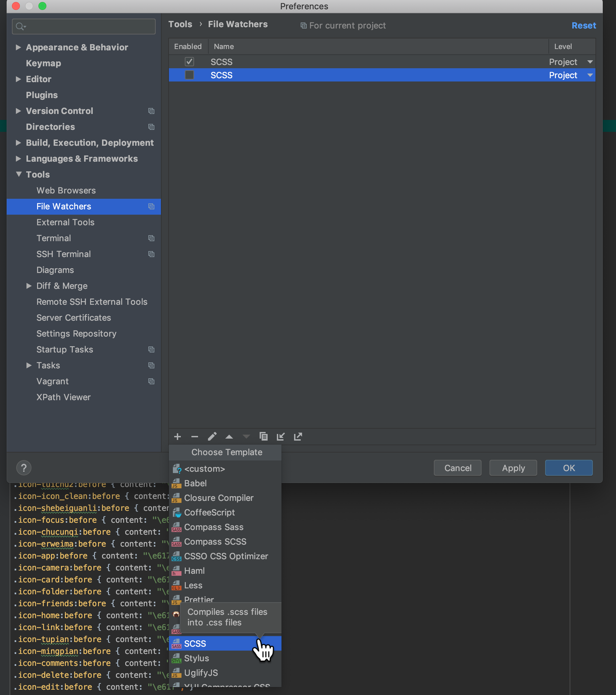
Task: Click the project-level icon beside File Watchers
Action: pos(151,206)
